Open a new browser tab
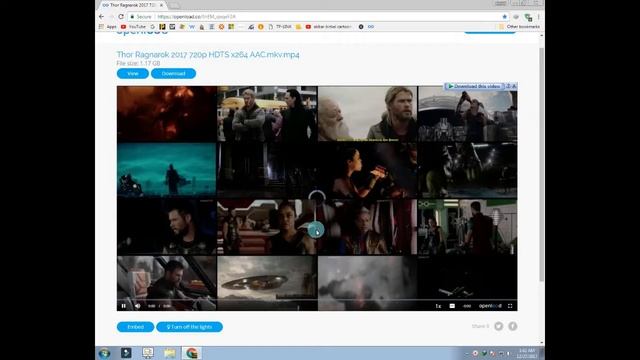Image resolution: width=640 pixels, height=360 pixels. (x=174, y=5)
